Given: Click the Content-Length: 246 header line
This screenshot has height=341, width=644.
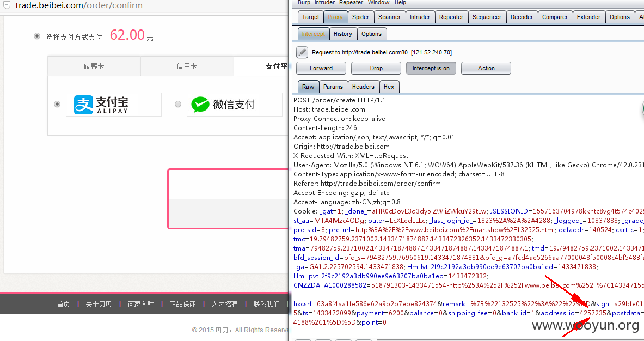Looking at the screenshot, I should click(x=326, y=128).
